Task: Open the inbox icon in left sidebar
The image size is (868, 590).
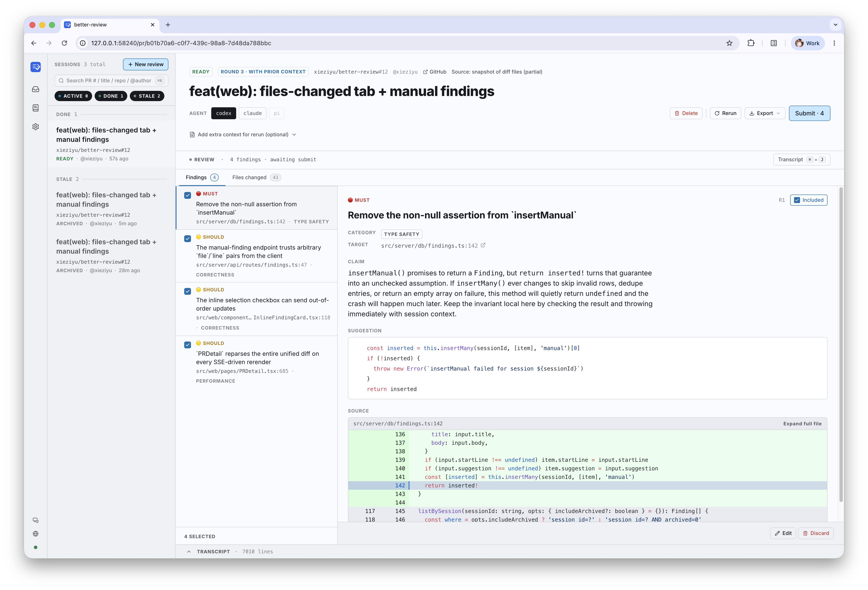Action: pyautogui.click(x=36, y=89)
